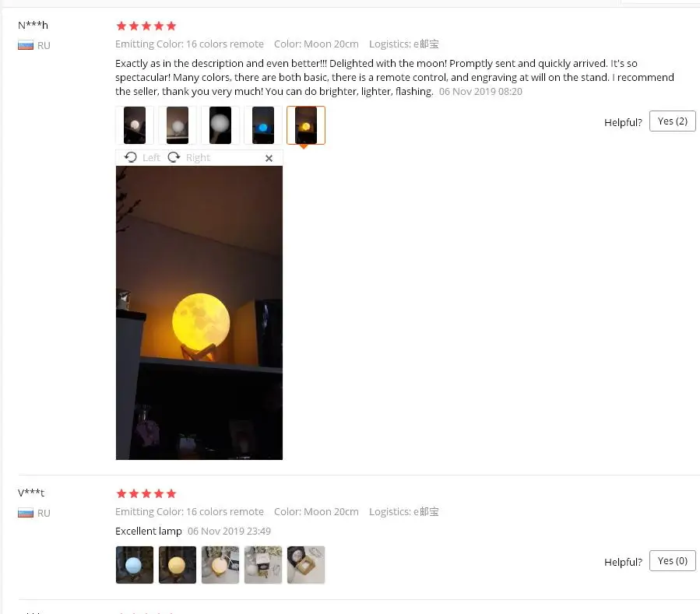Open V***t's fourth packaging thumbnail
This screenshot has height=614, width=700.
click(263, 565)
